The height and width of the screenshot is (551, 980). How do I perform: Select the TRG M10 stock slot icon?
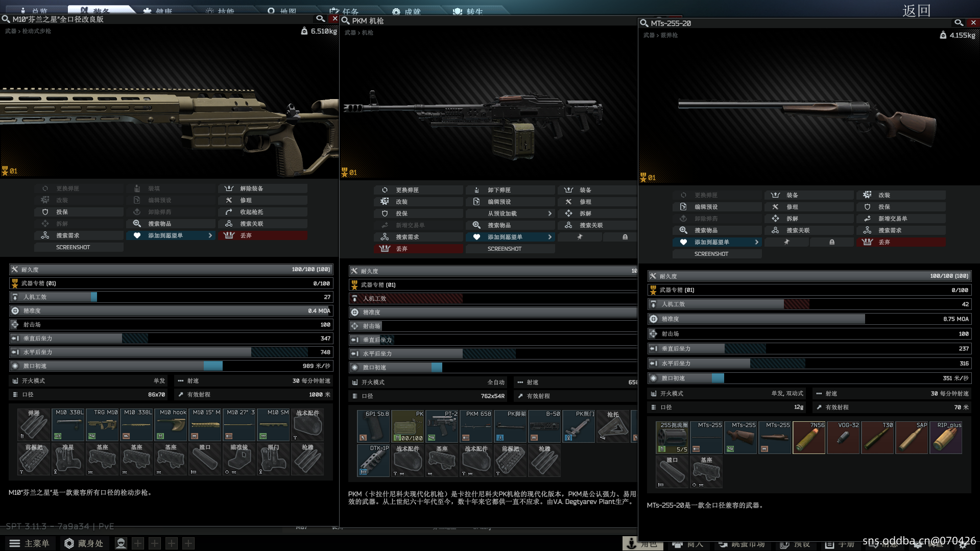pos(102,424)
